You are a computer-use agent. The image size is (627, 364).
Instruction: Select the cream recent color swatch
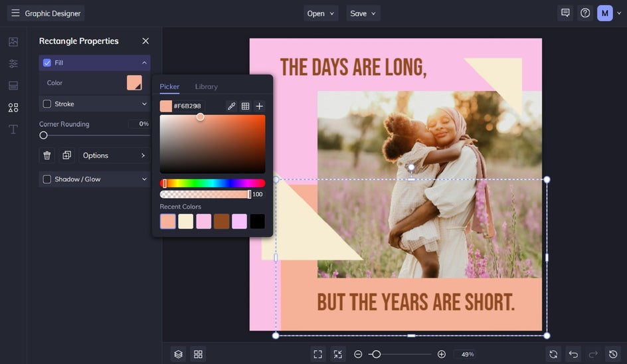click(x=185, y=221)
